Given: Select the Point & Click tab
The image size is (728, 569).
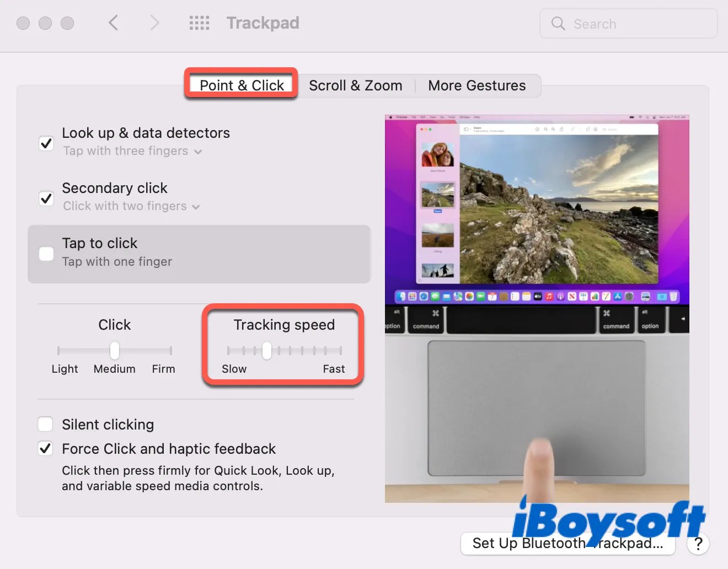Looking at the screenshot, I should click(241, 84).
